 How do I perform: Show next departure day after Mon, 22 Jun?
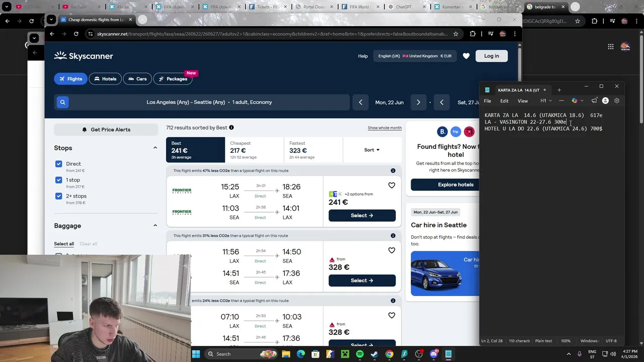click(x=418, y=102)
